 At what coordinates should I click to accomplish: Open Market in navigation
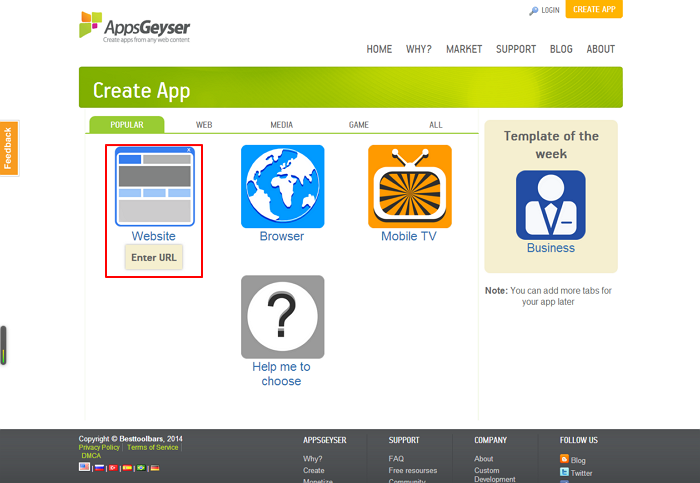(x=464, y=49)
